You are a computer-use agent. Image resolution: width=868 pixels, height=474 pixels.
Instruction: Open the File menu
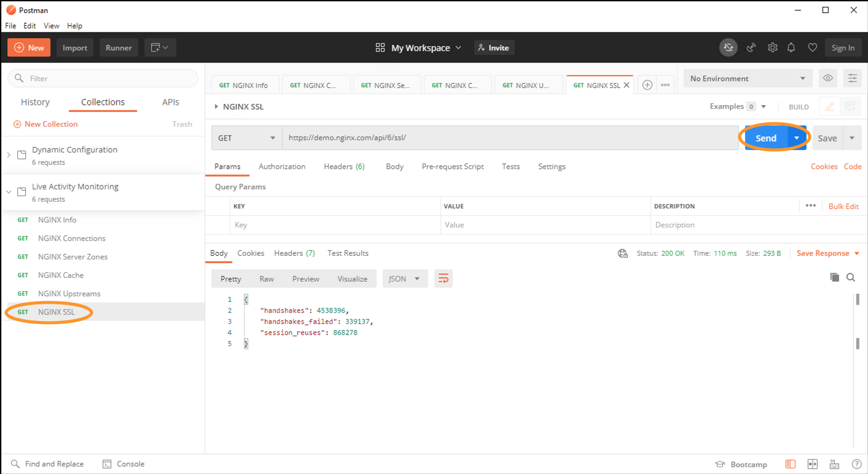[10, 26]
